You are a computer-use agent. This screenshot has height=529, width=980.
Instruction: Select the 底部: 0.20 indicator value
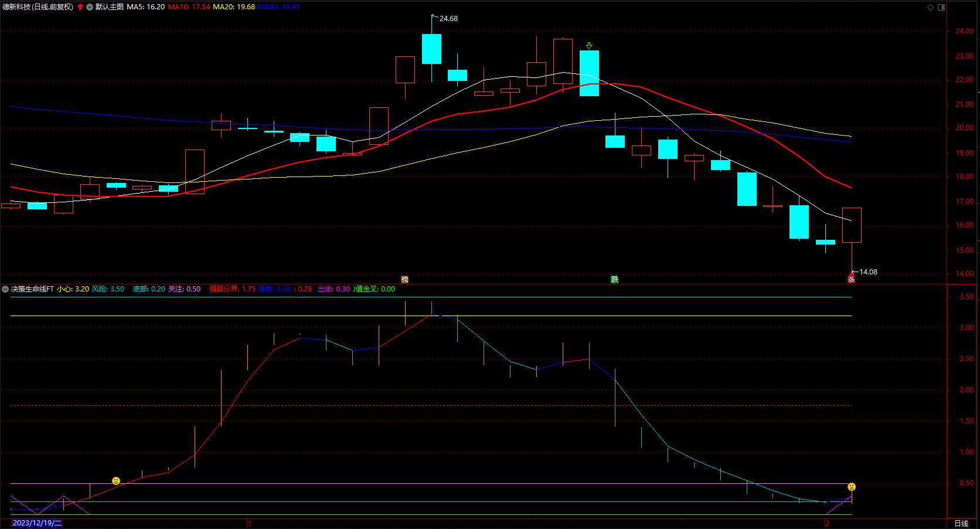(x=149, y=289)
